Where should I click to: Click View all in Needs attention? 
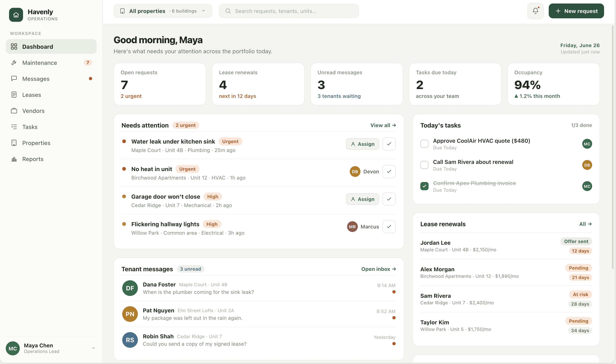(x=383, y=125)
